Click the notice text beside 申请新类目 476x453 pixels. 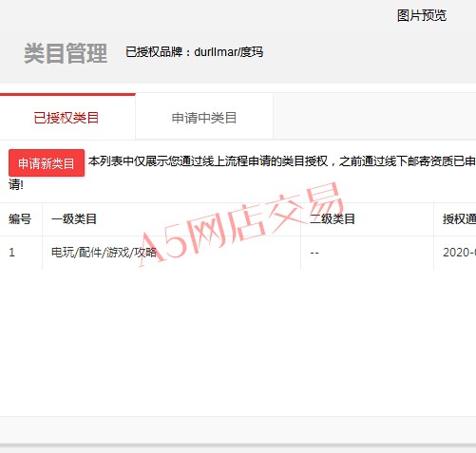(x=282, y=161)
